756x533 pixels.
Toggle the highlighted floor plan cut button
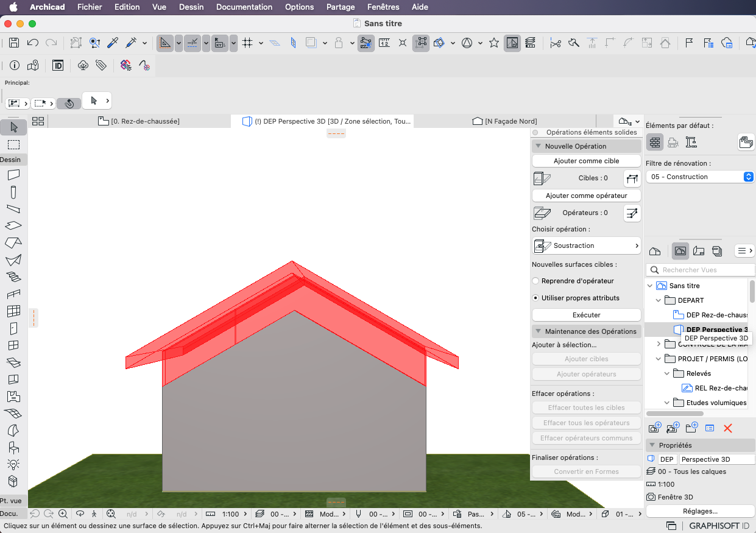[x=512, y=43]
